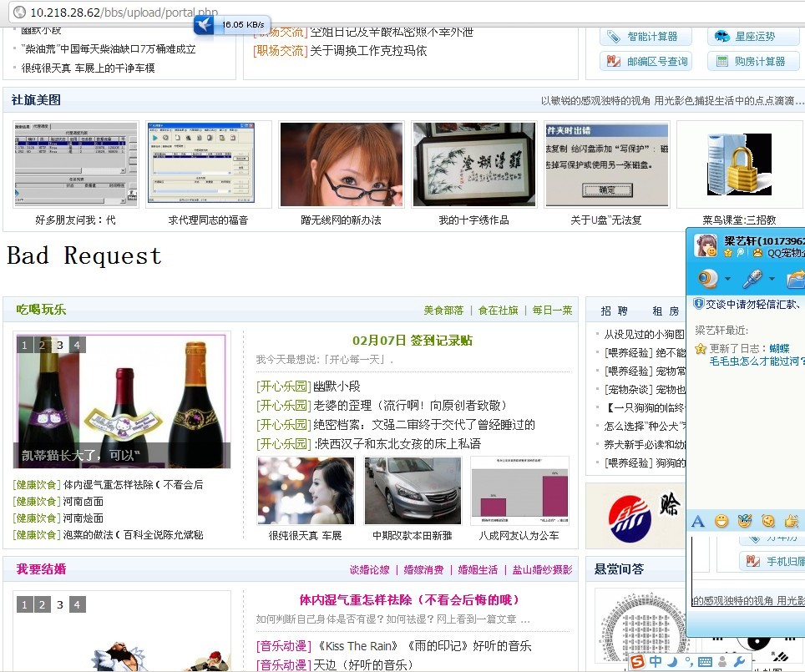Open the 婚嫁消费 section link
Viewport: 805px width, 672px height.
[x=423, y=570]
